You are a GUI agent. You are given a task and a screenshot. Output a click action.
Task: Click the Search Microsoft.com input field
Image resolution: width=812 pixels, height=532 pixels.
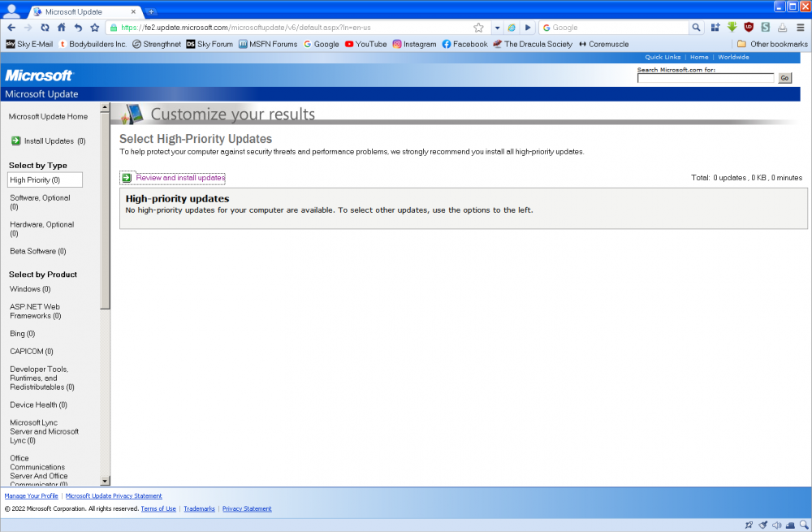click(x=705, y=78)
